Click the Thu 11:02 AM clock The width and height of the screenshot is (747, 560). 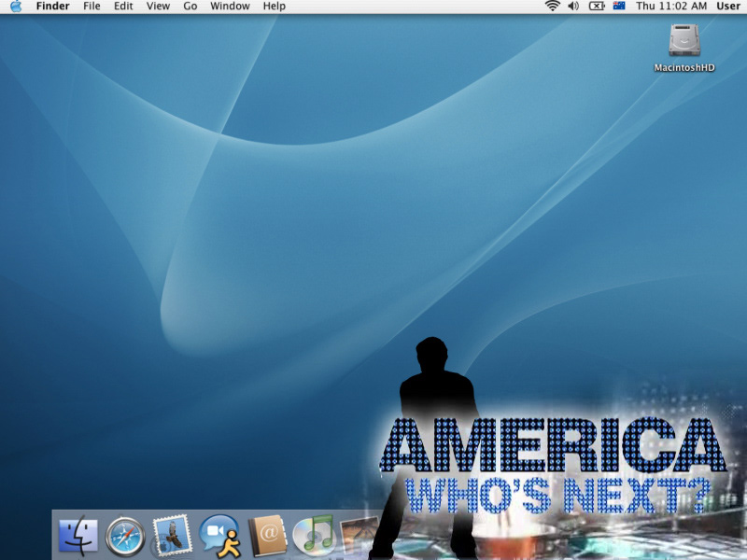click(x=670, y=7)
